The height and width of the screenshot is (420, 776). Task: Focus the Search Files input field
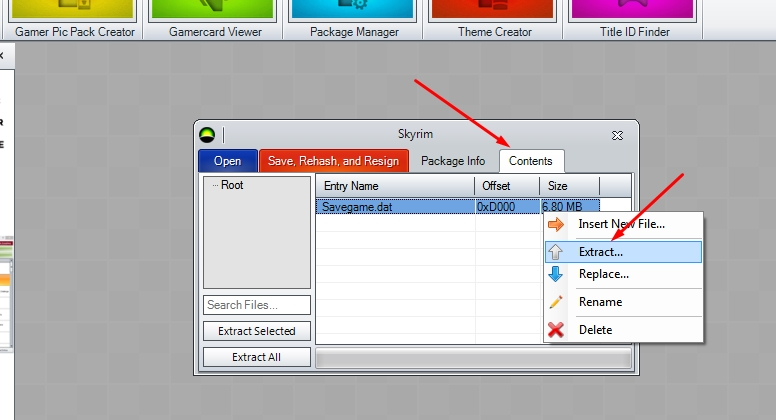pos(257,305)
